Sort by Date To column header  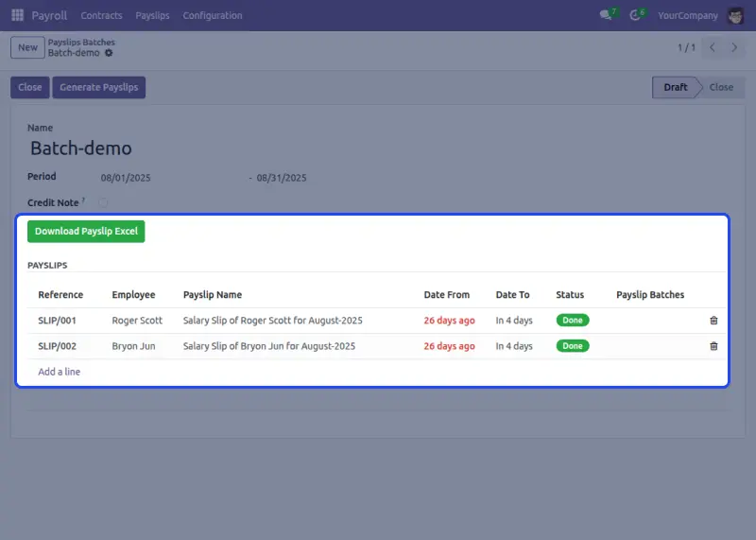point(512,295)
